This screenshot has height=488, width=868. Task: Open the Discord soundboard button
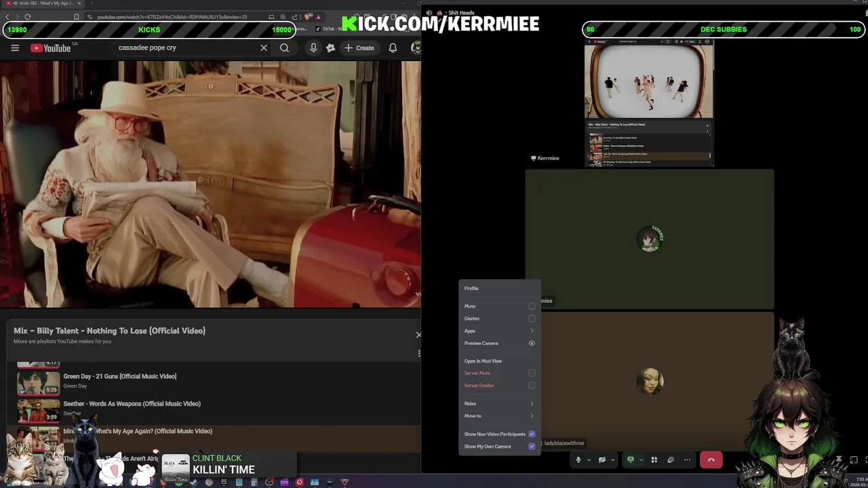(x=671, y=460)
